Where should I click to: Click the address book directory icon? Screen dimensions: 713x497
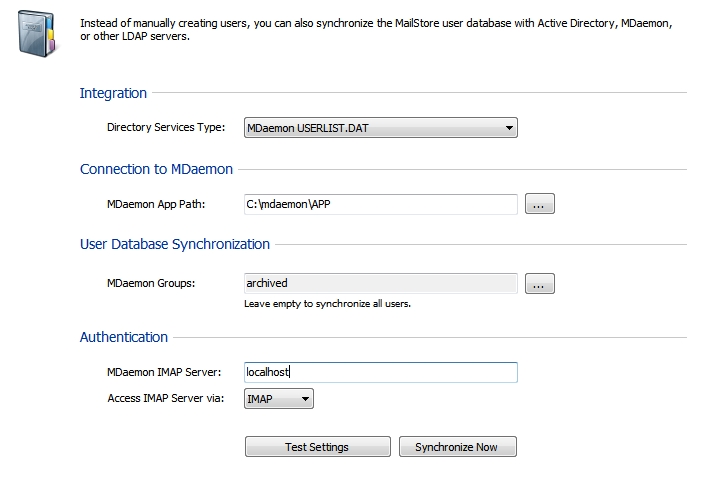pyautogui.click(x=36, y=34)
